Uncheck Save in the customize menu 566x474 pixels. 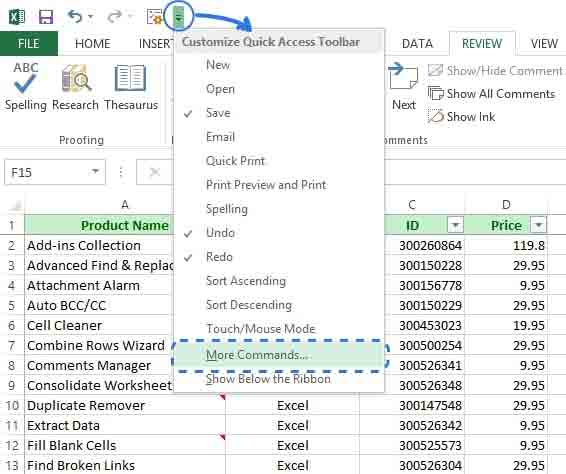click(x=218, y=113)
